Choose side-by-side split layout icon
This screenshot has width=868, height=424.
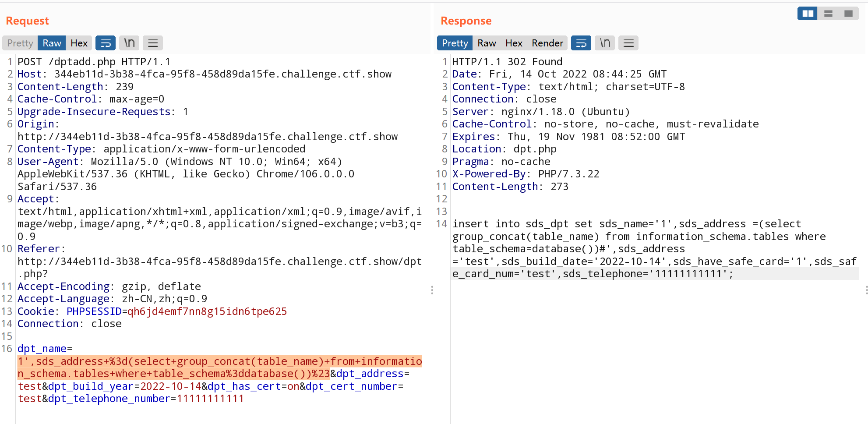pyautogui.click(x=808, y=14)
